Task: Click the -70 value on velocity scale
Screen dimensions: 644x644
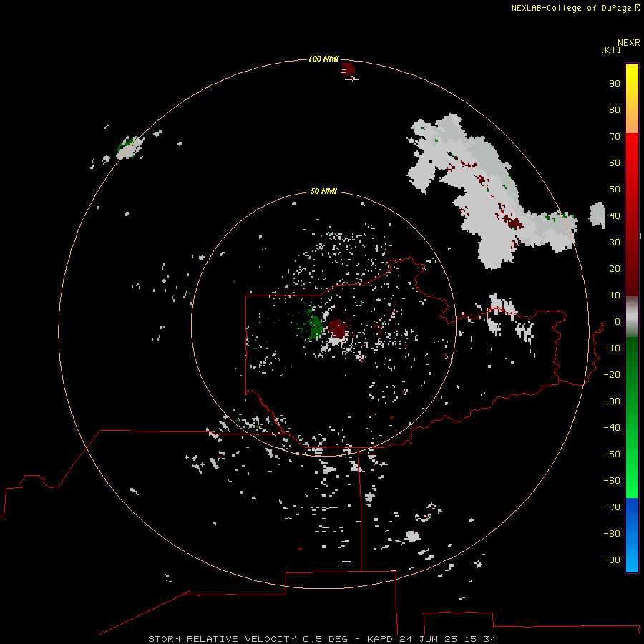Action: (x=612, y=507)
